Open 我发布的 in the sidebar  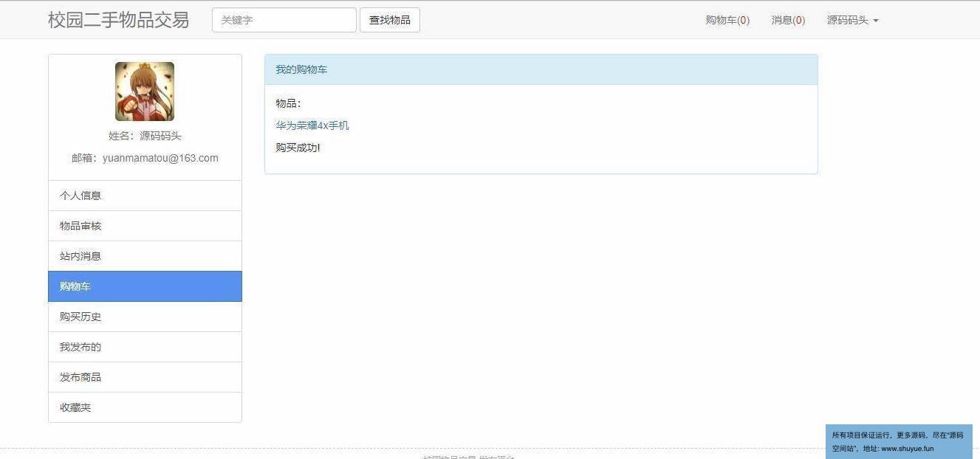pos(145,347)
